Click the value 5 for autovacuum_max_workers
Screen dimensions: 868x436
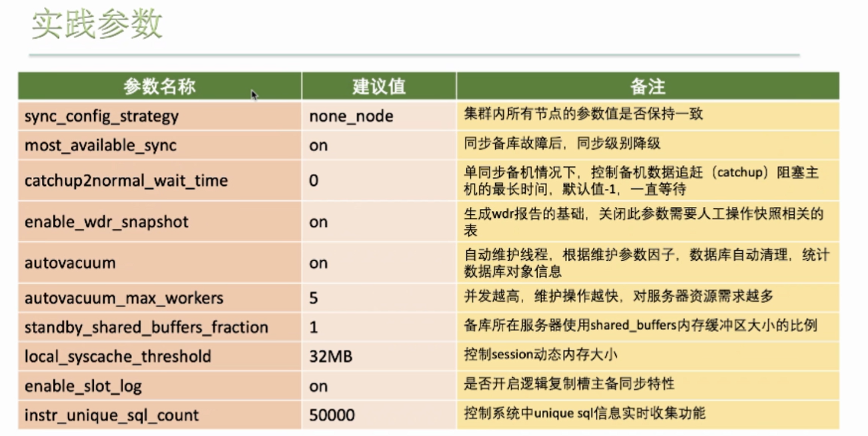click(x=379, y=298)
